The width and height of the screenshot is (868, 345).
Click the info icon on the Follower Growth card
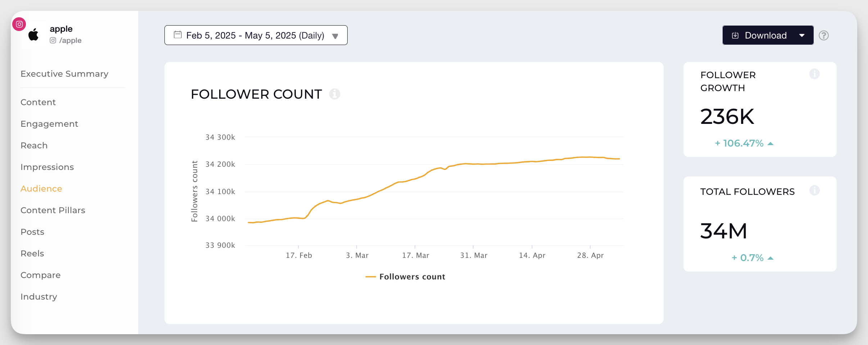coord(815,74)
